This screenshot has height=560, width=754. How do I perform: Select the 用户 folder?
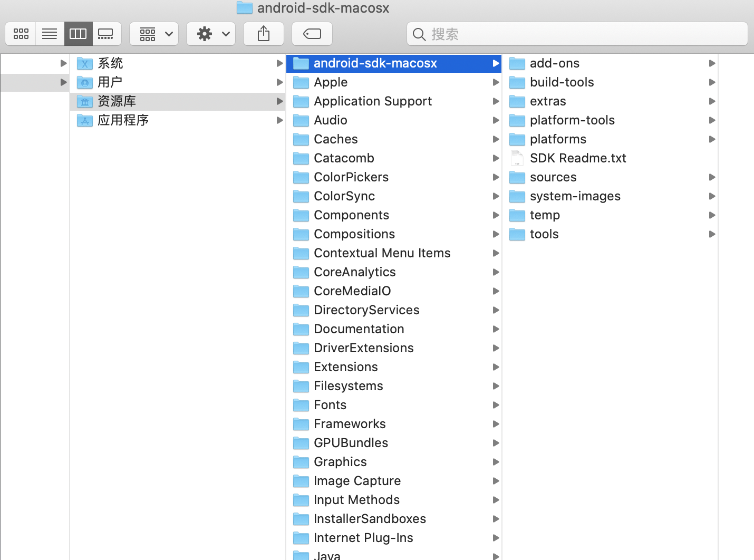[178, 82]
